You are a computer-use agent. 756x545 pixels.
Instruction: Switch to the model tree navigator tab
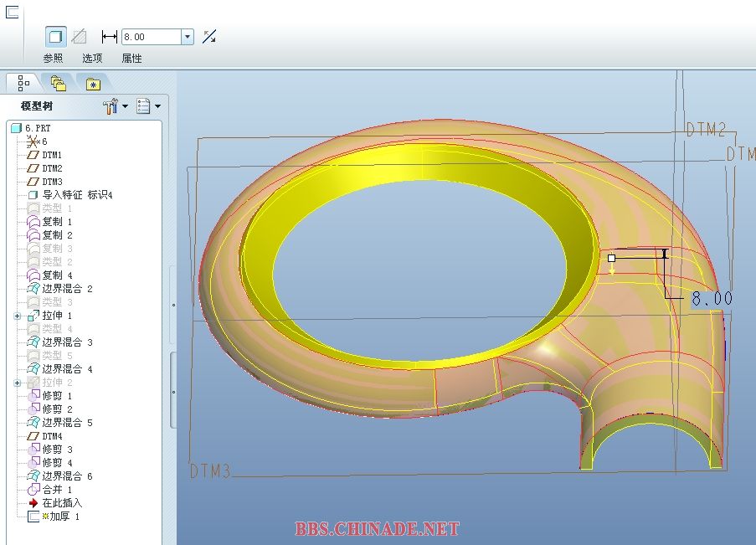(23, 83)
